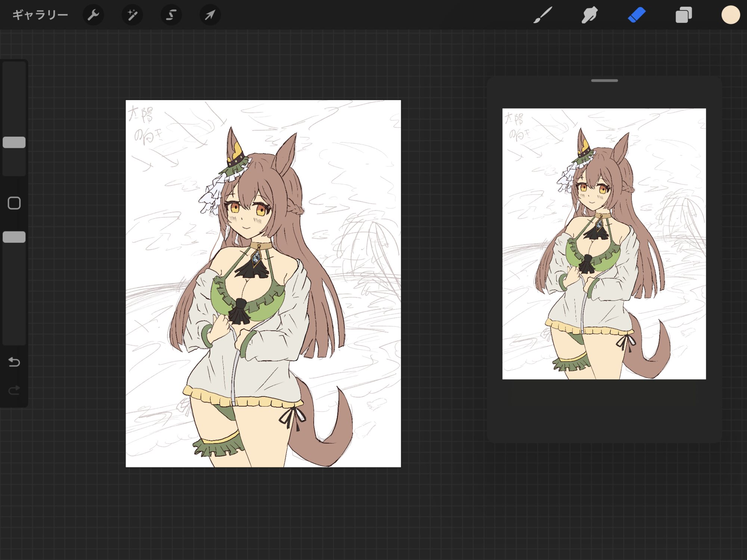Screen dimensions: 747x560
Task: Activate the Transform arrow tool
Action: tap(210, 15)
